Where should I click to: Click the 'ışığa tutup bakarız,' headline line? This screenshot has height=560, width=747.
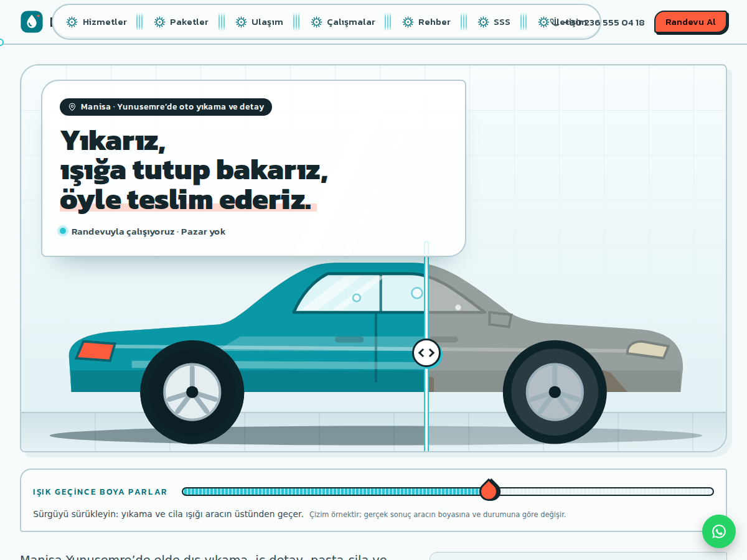(x=194, y=170)
